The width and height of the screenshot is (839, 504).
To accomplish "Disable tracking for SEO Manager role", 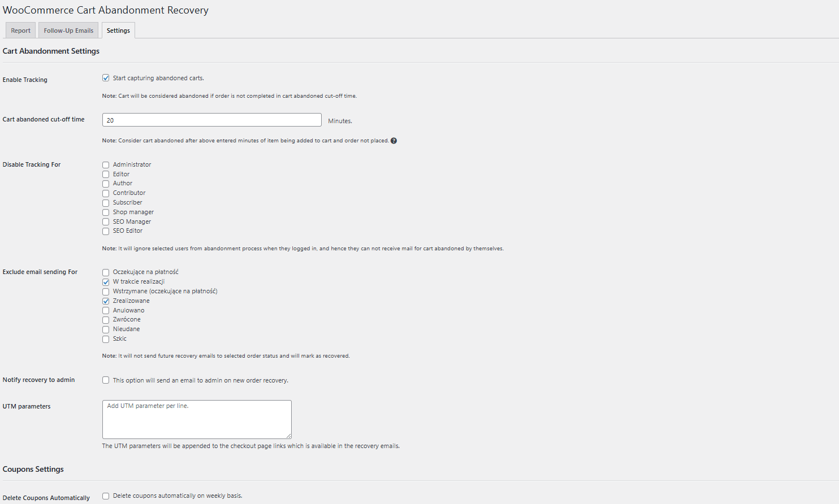I will (106, 221).
